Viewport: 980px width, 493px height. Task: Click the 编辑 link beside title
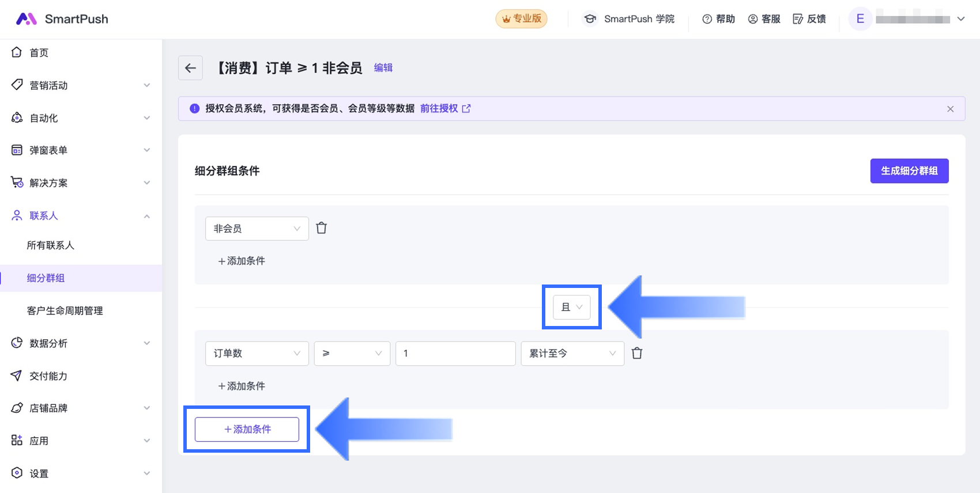(383, 68)
